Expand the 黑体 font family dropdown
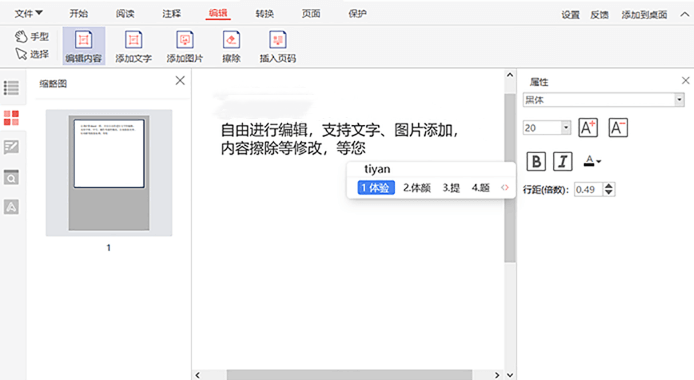694x380 pixels. tap(679, 100)
